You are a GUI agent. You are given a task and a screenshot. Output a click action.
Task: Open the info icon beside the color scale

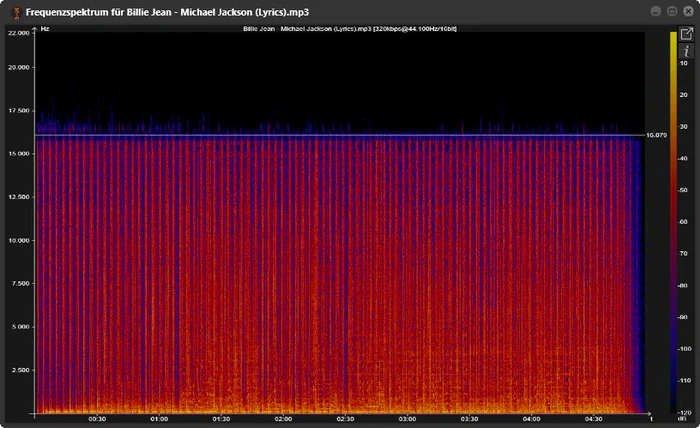point(686,51)
